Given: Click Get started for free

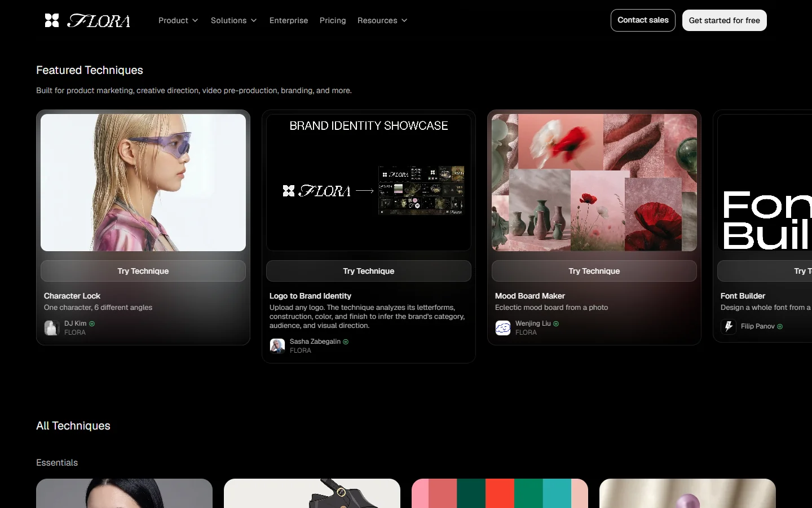Looking at the screenshot, I should tap(725, 20).
